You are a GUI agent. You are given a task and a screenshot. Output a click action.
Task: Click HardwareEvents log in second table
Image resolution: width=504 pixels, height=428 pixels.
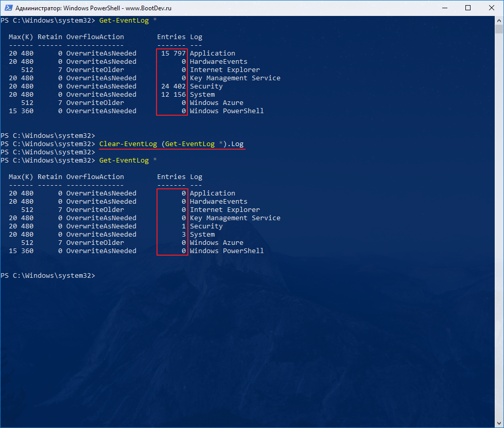(x=219, y=202)
